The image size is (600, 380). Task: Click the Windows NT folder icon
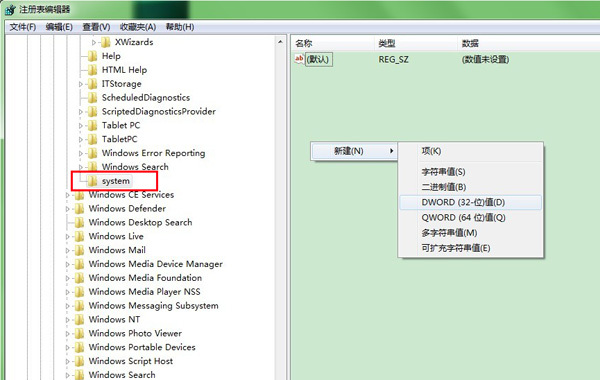(x=79, y=320)
